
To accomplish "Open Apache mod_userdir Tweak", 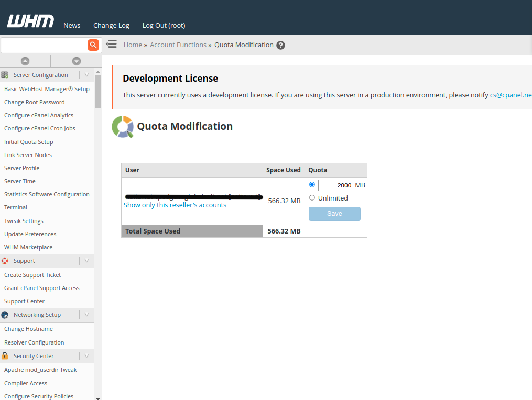I will [40, 370].
